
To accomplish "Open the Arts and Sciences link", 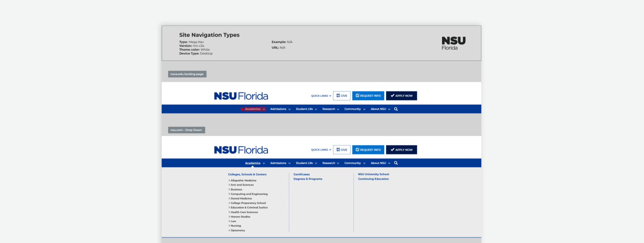I will tap(242, 185).
